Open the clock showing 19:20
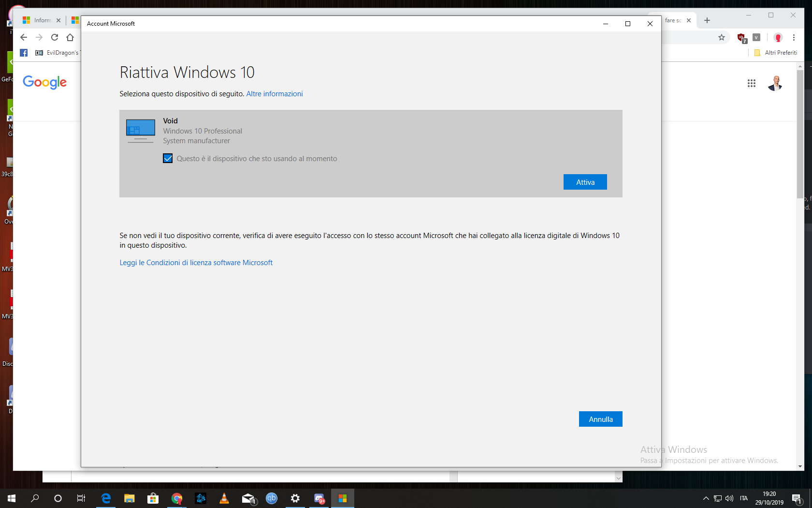 [769, 498]
